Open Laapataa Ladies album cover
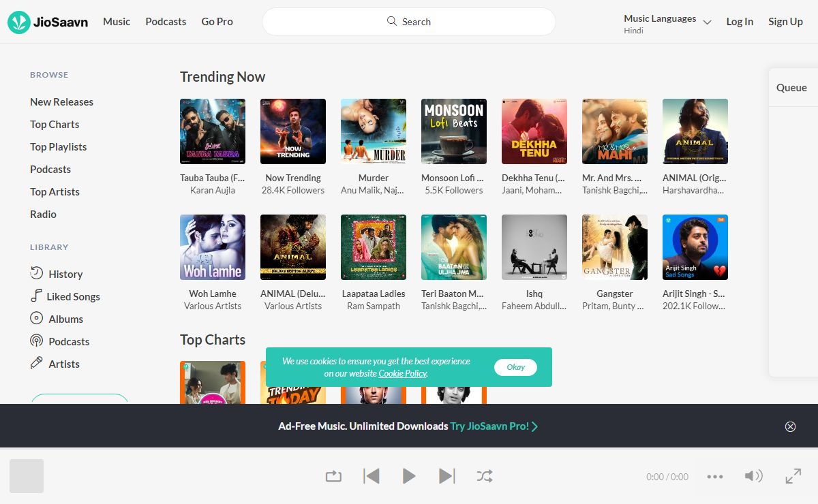 coord(374,247)
